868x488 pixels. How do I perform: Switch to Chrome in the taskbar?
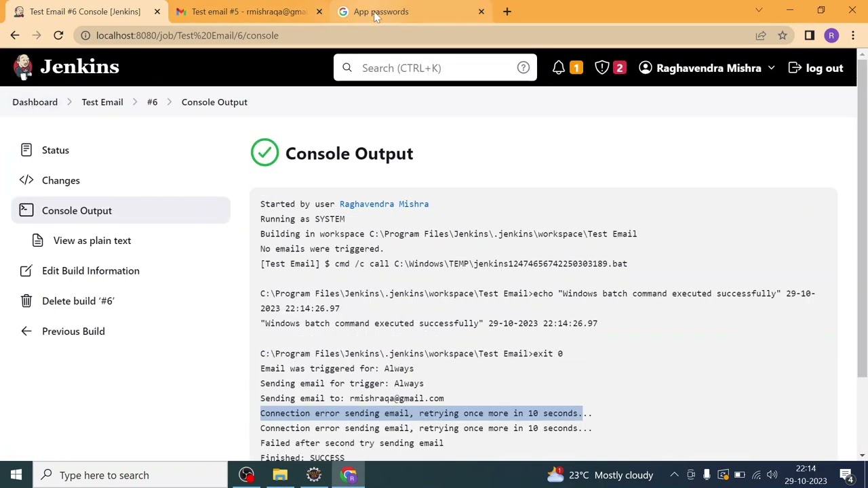[349, 474]
